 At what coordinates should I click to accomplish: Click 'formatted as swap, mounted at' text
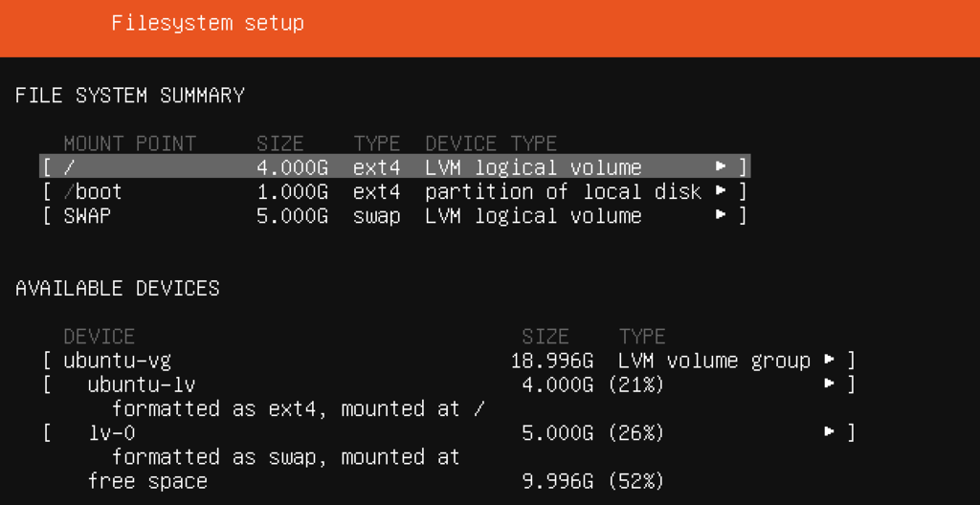tap(285, 457)
